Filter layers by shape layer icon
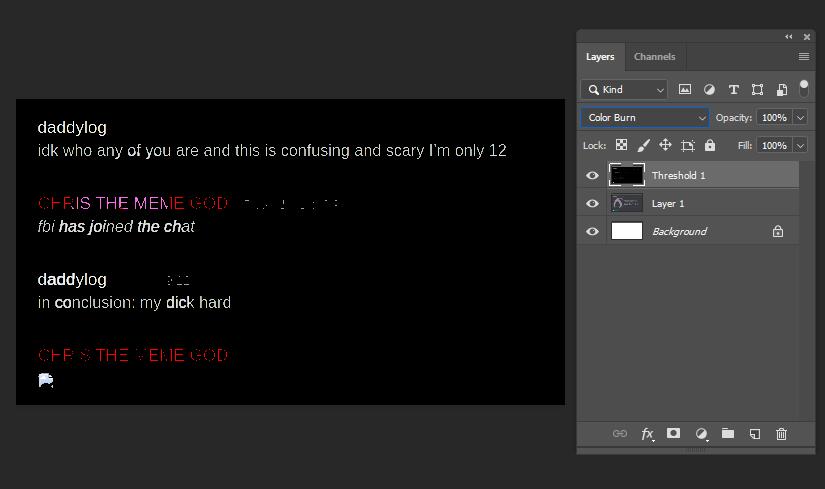 point(757,89)
